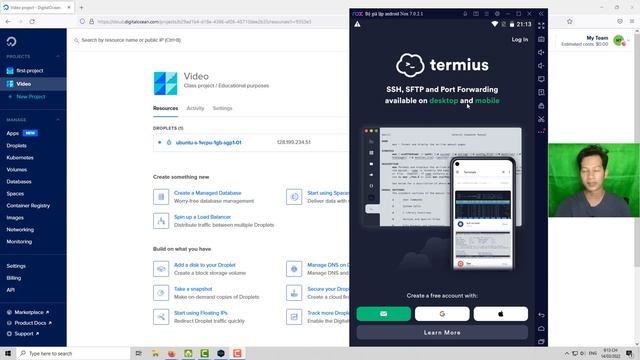Viewport: 640px width, 360px height.
Task: Collapse the Projects section chevron
Action: 58,56
